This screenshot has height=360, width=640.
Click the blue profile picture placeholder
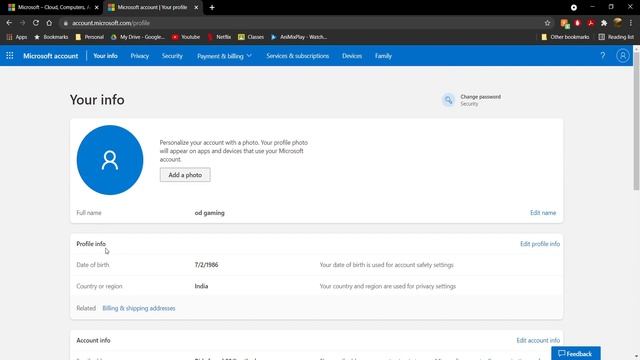pos(110,160)
